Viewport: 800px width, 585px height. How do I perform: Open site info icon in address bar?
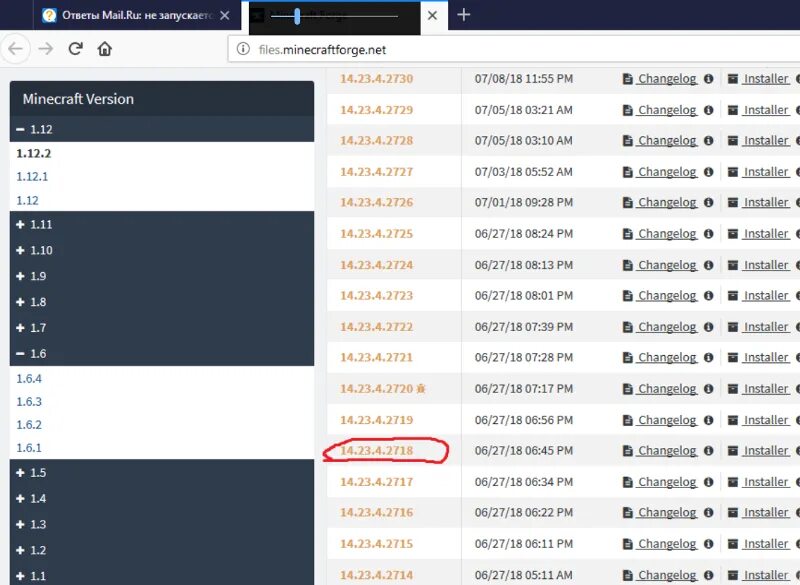[x=243, y=49]
